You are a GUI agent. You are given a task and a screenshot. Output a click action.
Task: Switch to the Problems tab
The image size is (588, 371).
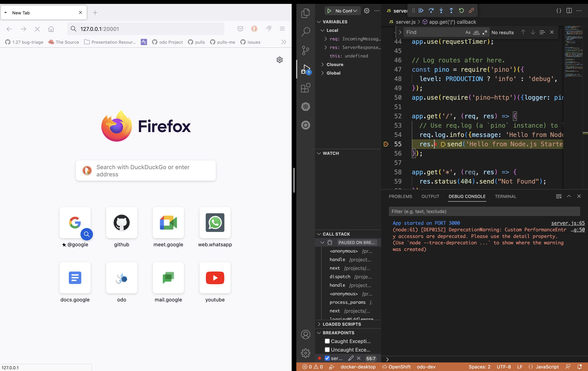tap(400, 196)
